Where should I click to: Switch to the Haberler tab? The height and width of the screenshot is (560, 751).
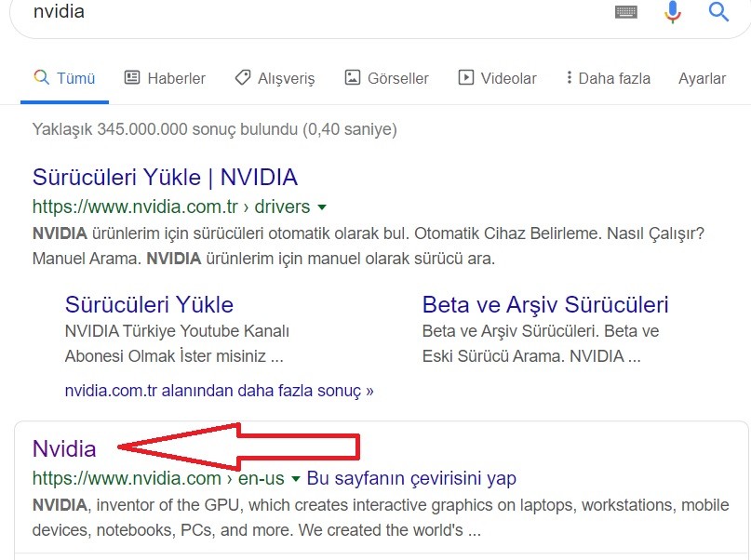click(x=165, y=78)
